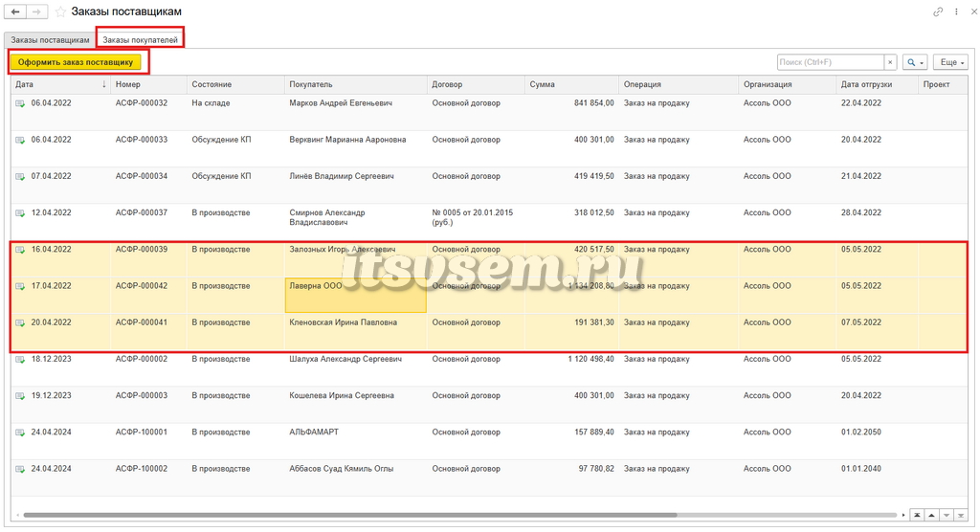Select buyer Кошелева Ирина Сергеевна
Viewport: 980px width, 532px height.
click(342, 396)
